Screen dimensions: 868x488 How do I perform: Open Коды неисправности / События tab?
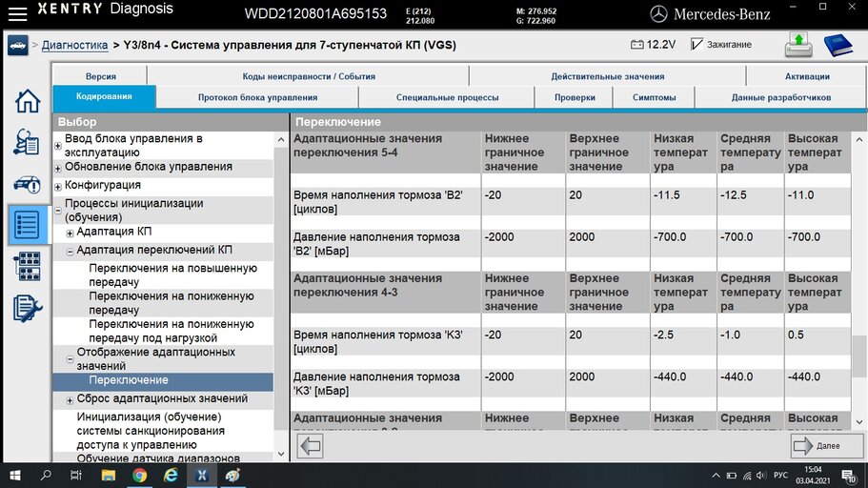(x=309, y=76)
